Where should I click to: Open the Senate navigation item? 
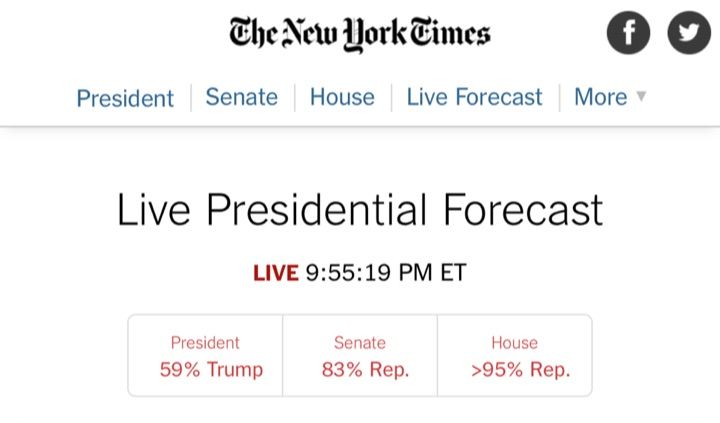[x=241, y=97]
